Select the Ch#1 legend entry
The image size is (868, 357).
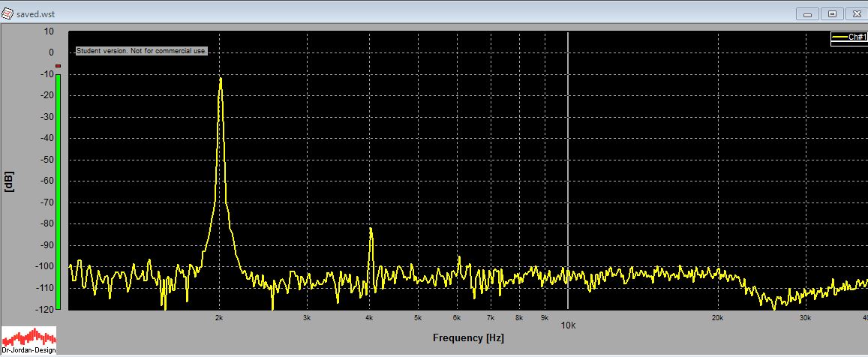(x=849, y=37)
